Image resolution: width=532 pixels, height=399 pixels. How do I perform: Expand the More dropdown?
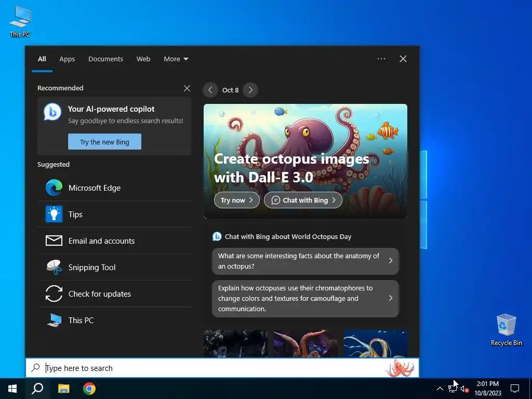point(176,59)
